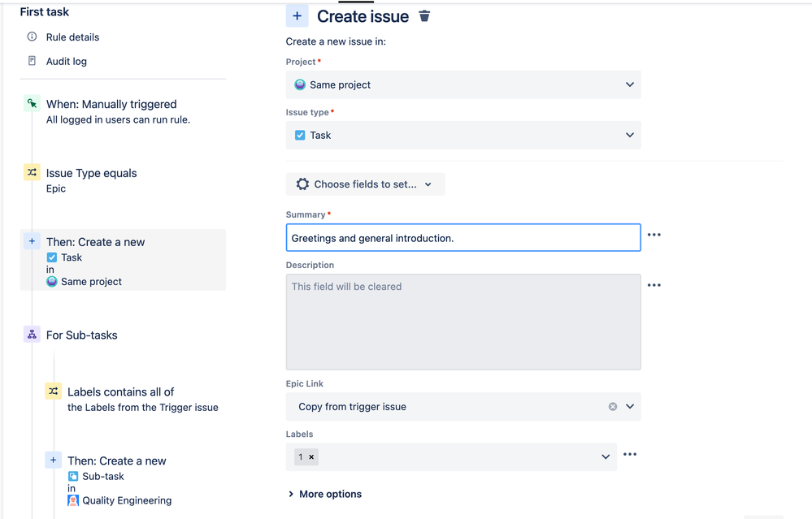Click the gear icon in Choose fields to set
The height and width of the screenshot is (519, 812).
[x=302, y=184]
